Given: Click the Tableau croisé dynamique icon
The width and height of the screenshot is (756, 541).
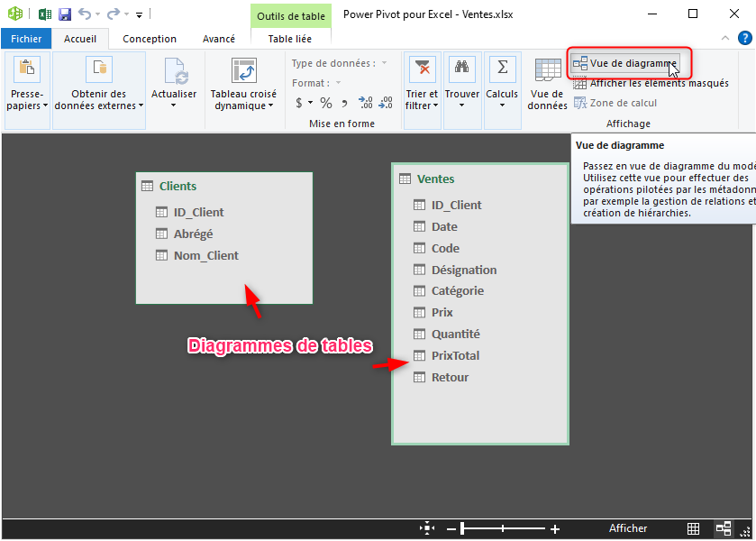Looking at the screenshot, I should pyautogui.click(x=243, y=70).
